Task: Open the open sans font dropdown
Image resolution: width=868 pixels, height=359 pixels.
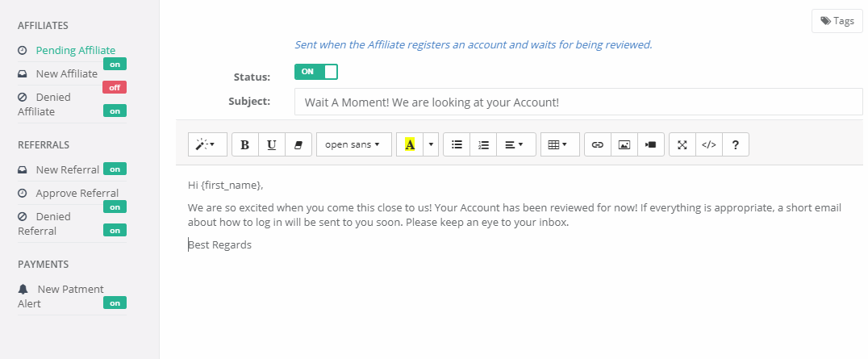Action: [x=353, y=144]
